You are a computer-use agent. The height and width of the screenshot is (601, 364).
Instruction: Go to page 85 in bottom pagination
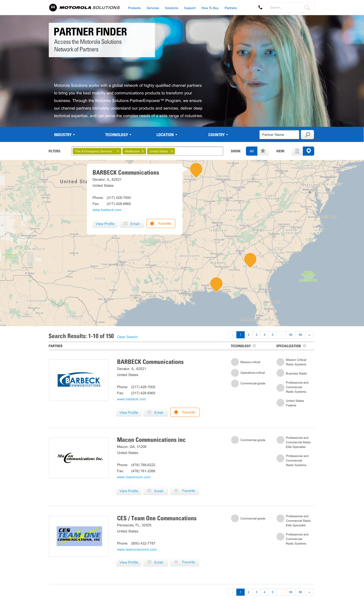pyautogui.click(x=291, y=592)
